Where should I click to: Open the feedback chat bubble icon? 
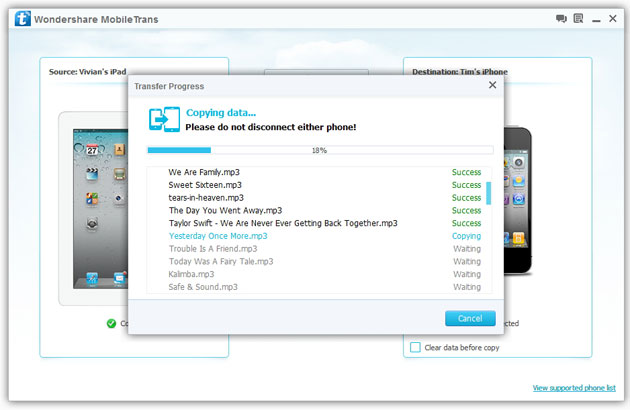(561, 18)
